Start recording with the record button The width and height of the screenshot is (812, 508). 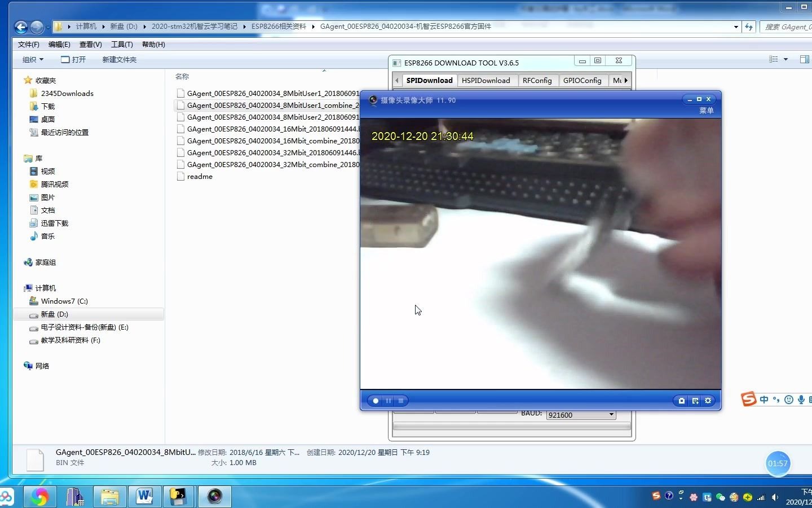(x=376, y=401)
